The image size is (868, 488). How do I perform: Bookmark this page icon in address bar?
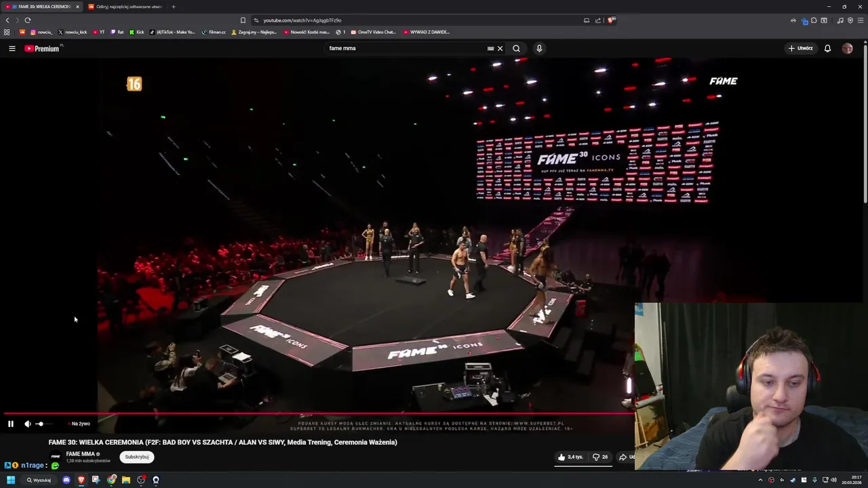(243, 20)
